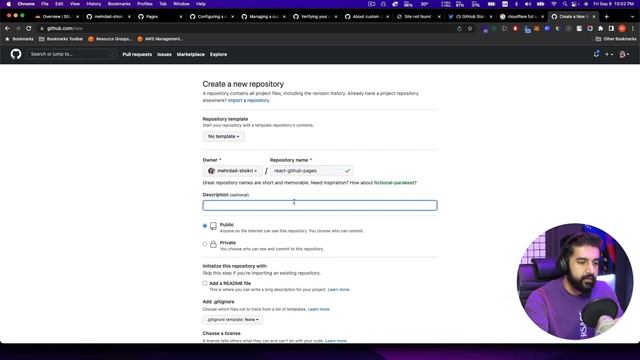The image size is (640, 360).
Task: Click the Private repository lock icon
Action: (x=213, y=244)
